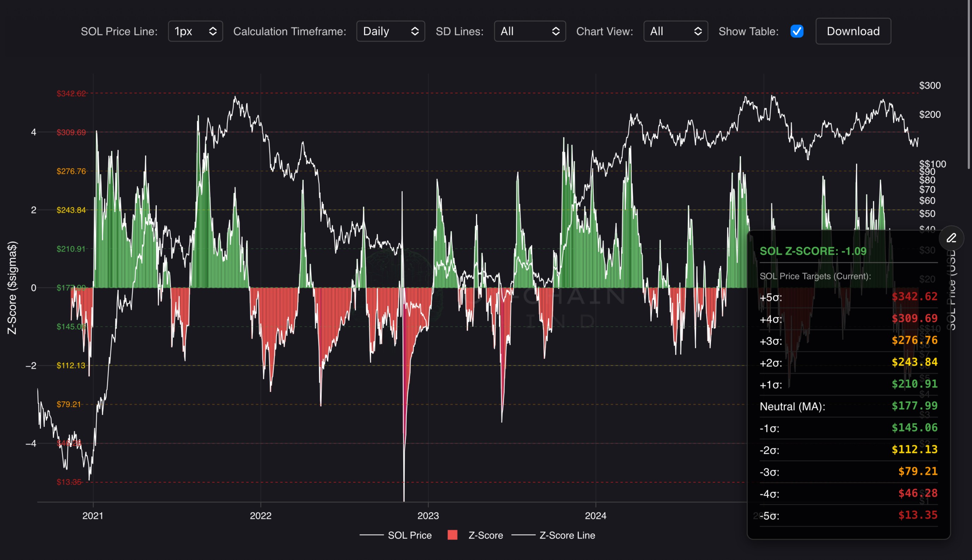Click the SOL Z-SCORE table header

813,251
